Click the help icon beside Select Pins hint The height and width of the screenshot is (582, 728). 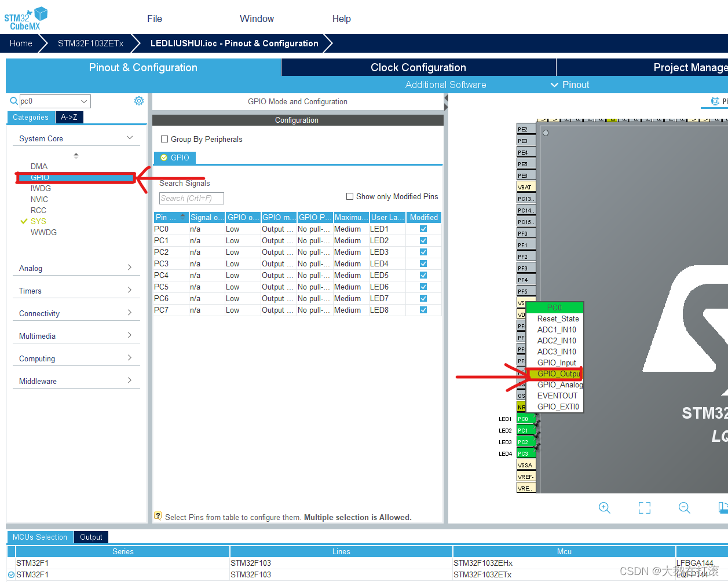tap(158, 516)
